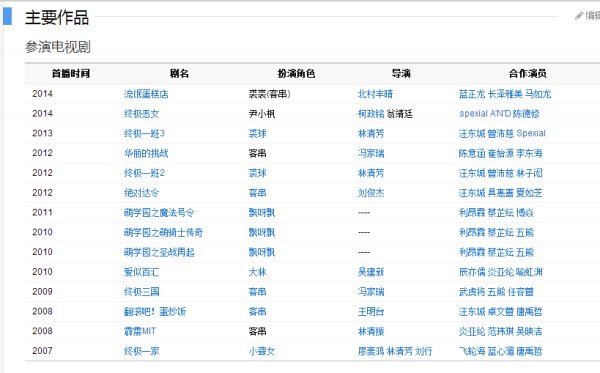
Task: Click the 裘球 role link in 终极一班2 row
Action: click(x=258, y=173)
